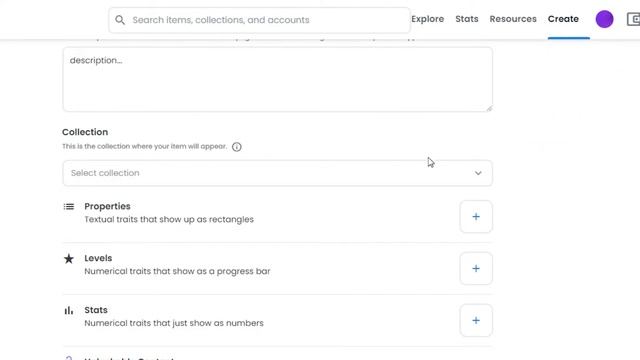This screenshot has height=360, width=640.
Task: Add a new Levels trait
Action: point(476,269)
